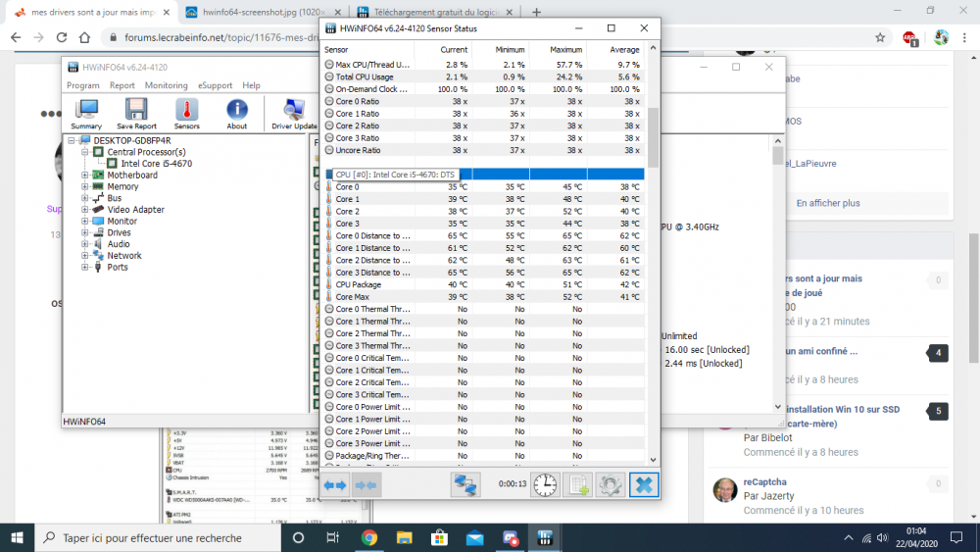Click the expand columns arrows button

tap(336, 484)
